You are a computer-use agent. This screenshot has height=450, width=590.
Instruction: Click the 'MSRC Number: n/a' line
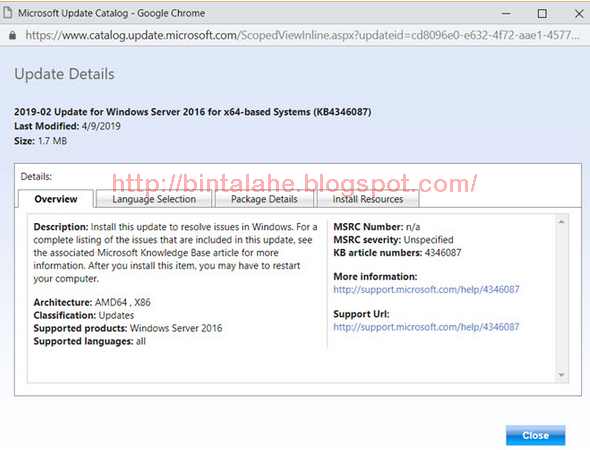[377, 227]
